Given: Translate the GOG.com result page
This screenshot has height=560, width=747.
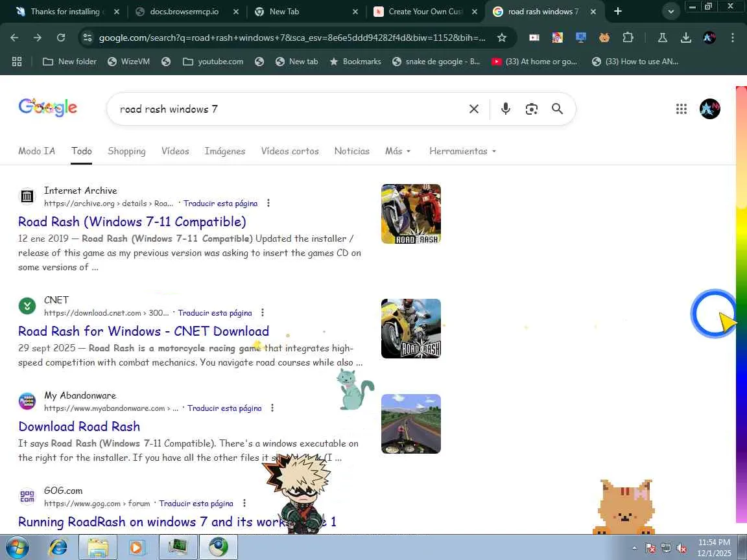Looking at the screenshot, I should coord(196,504).
